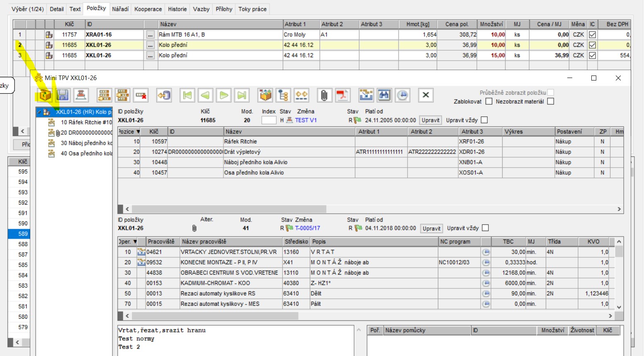Viewport: 644px width, 356px height.
Task: Click the yellow arrows dashed-line toolbar icon
Action: (x=301, y=95)
